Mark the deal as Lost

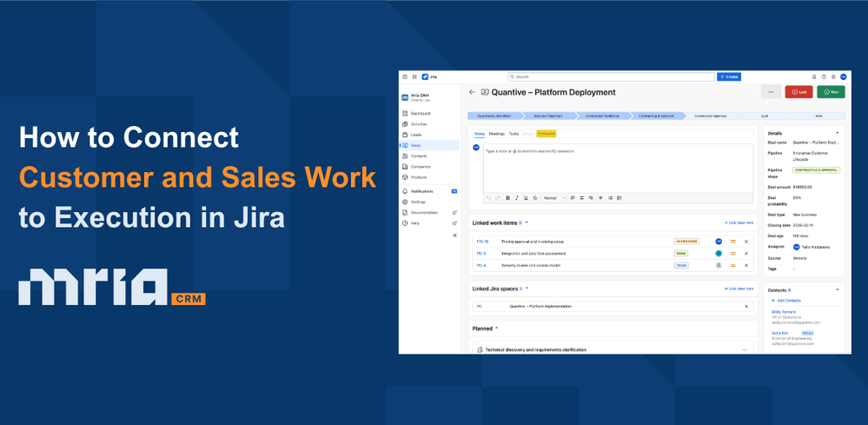point(798,92)
